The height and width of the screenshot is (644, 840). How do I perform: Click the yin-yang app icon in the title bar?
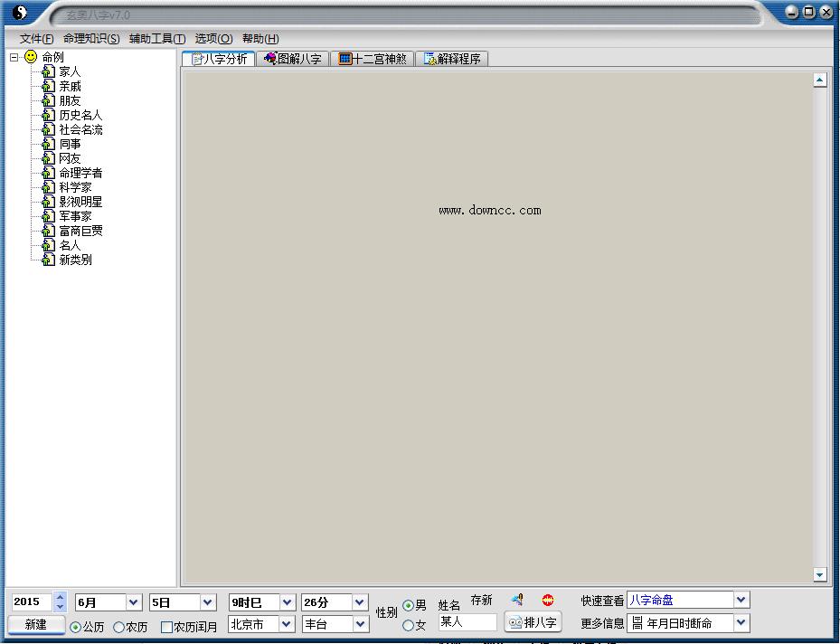coord(19,12)
